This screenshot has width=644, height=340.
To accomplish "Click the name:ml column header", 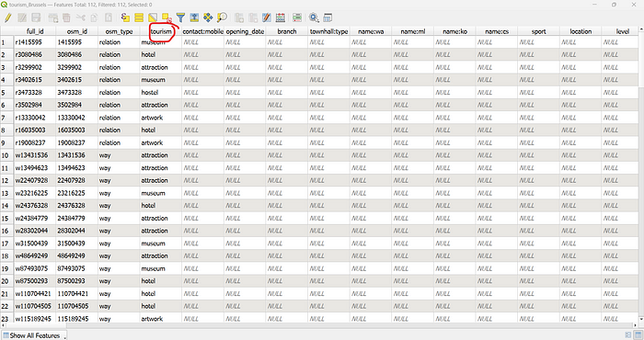I will pyautogui.click(x=413, y=31).
